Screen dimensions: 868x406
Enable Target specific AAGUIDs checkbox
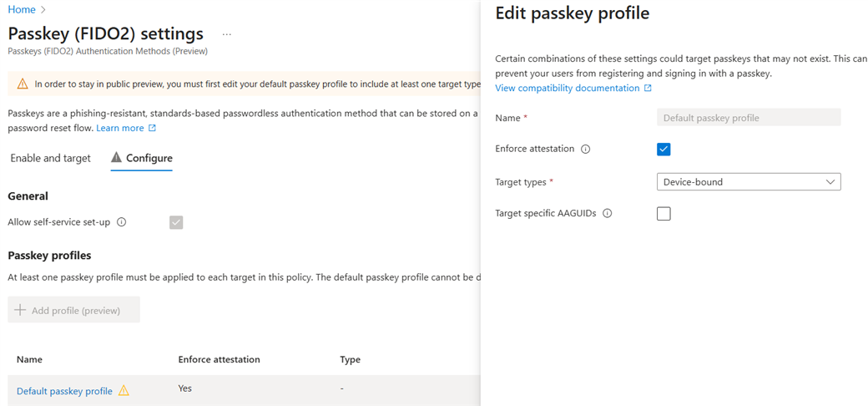point(664,214)
